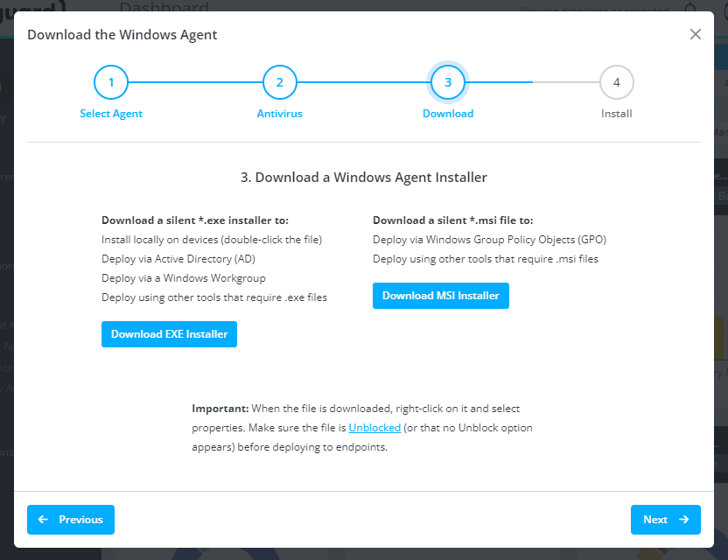Click the 'Important:' note label

point(220,409)
